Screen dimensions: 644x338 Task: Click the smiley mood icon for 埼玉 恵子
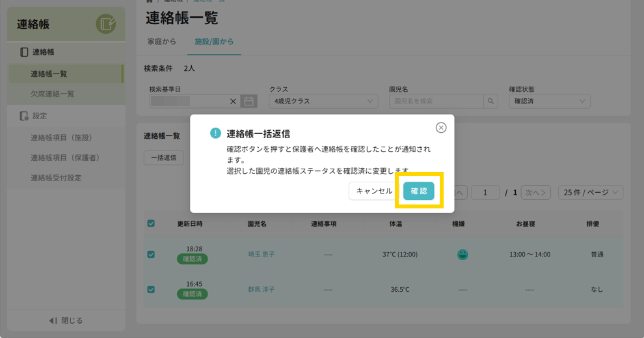click(463, 254)
